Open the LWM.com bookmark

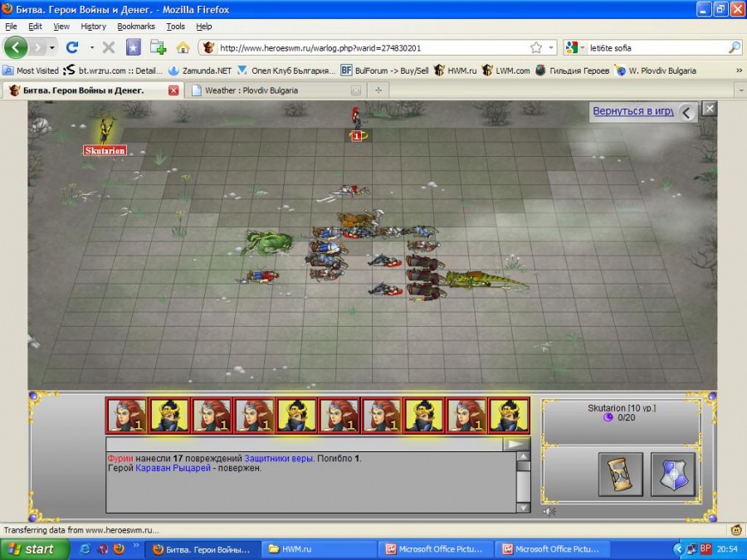pyautogui.click(x=506, y=71)
